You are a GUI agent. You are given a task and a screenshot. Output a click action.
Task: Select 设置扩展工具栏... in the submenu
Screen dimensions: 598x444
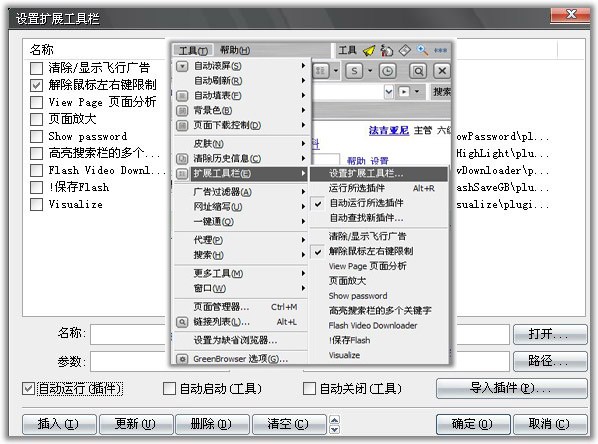point(379,174)
